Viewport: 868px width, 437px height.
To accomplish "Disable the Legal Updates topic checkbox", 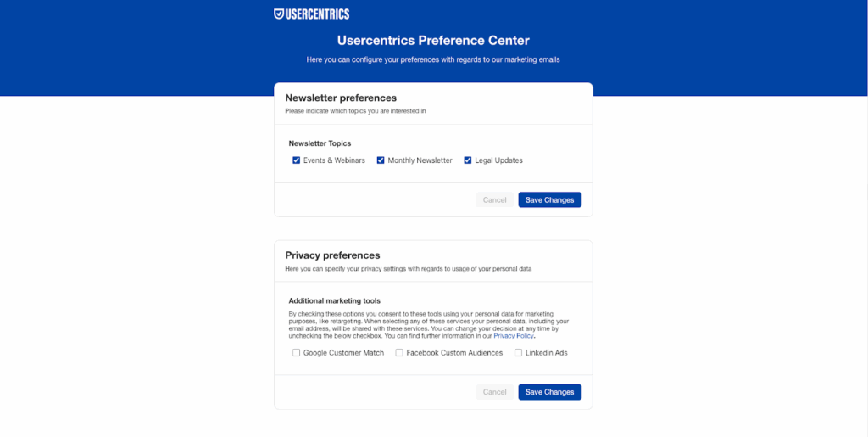I will click(x=468, y=160).
